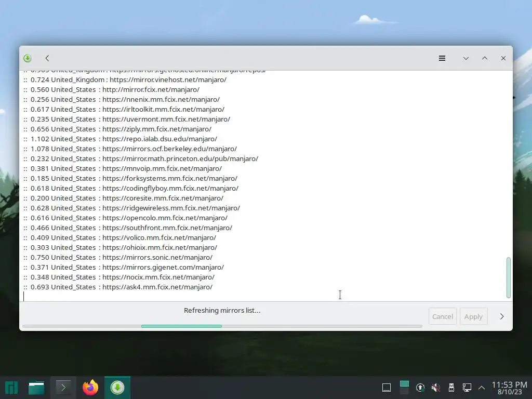This screenshot has height=399, width=532.
Task: Cancel the mirrors refresh
Action: (x=443, y=316)
